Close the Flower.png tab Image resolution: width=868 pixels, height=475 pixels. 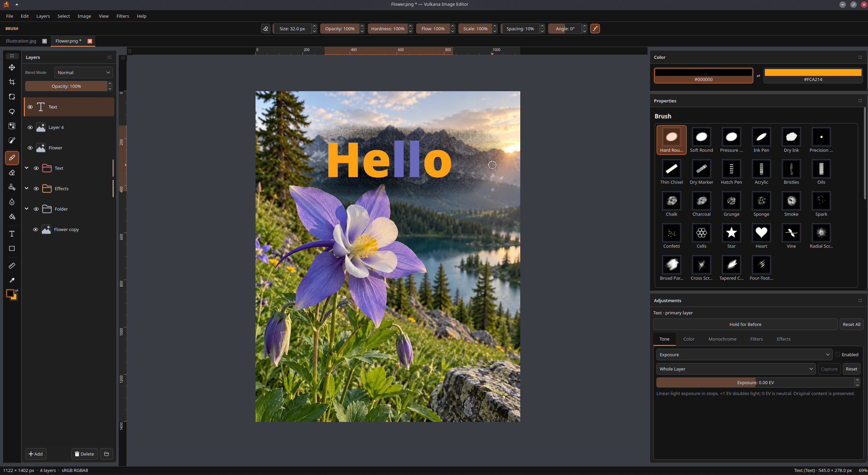[x=90, y=41]
